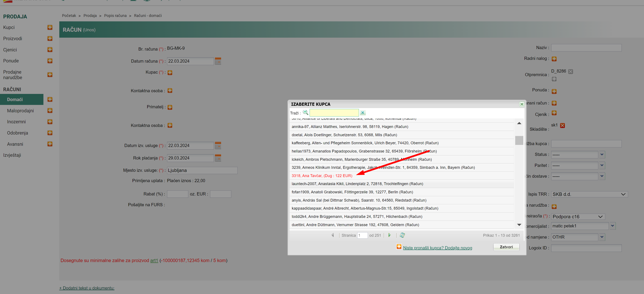Expand the Status dropdown
The image size is (644, 294).
click(x=602, y=155)
